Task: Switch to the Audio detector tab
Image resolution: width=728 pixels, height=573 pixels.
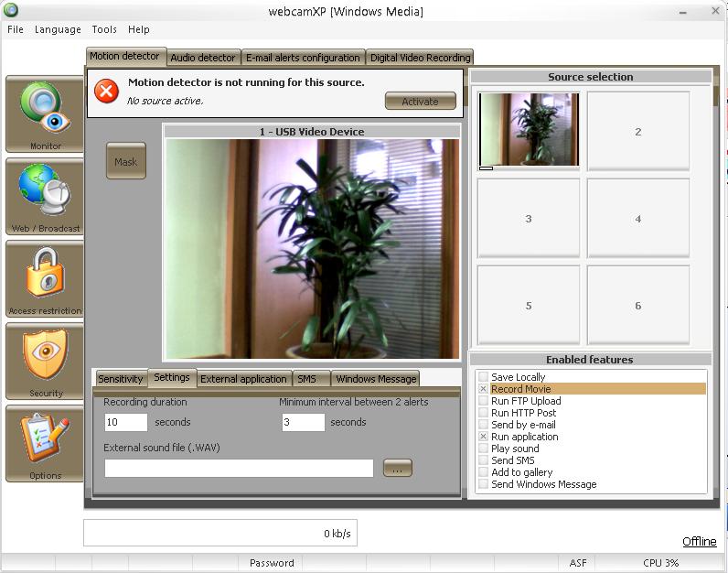Action: [x=203, y=58]
